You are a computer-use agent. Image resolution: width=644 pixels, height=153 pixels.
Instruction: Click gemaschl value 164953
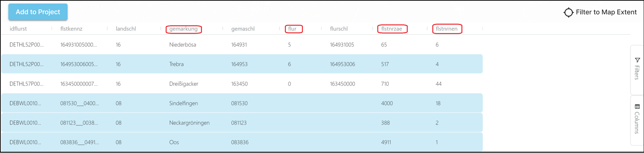(239, 64)
